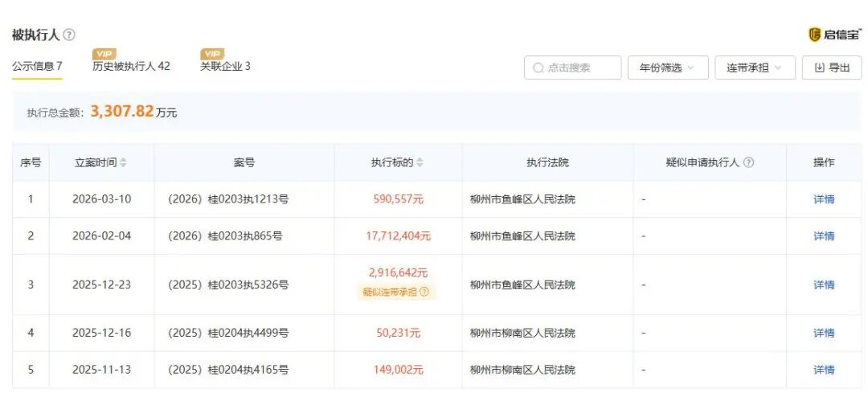Sort by 立案时间 column arrows
This screenshot has width=868, height=393.
123,162
